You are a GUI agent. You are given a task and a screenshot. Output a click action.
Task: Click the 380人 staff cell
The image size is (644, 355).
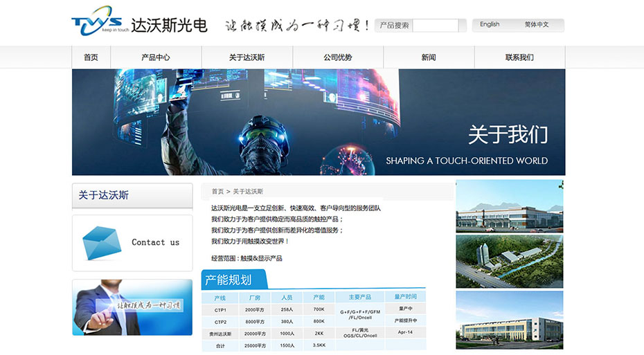click(287, 322)
